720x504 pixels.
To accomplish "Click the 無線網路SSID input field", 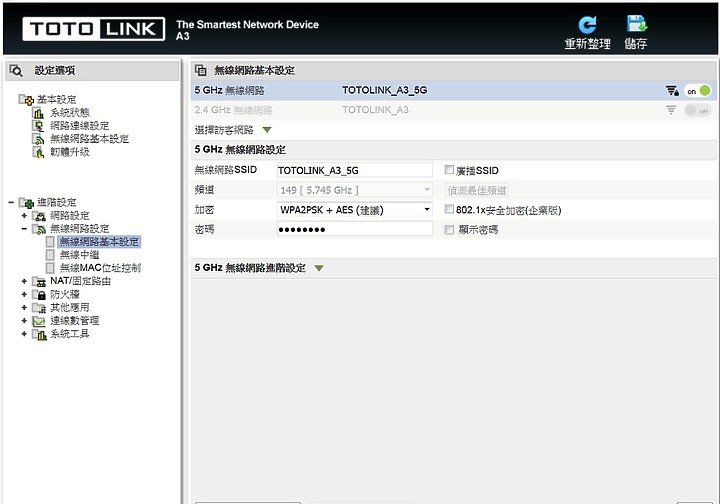I will [x=354, y=170].
